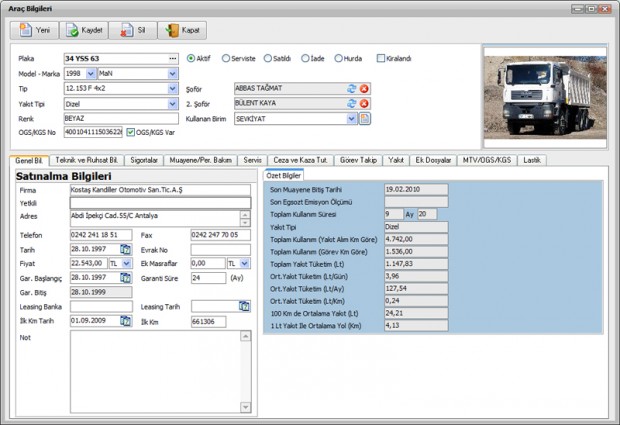This screenshot has width=620, height=425.
Task: Select the Serviste status radio button
Action: click(x=226, y=59)
